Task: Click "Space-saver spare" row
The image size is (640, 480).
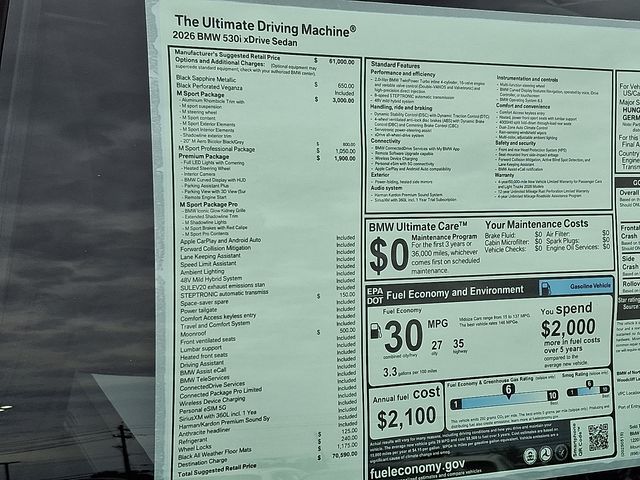Action: (204, 303)
